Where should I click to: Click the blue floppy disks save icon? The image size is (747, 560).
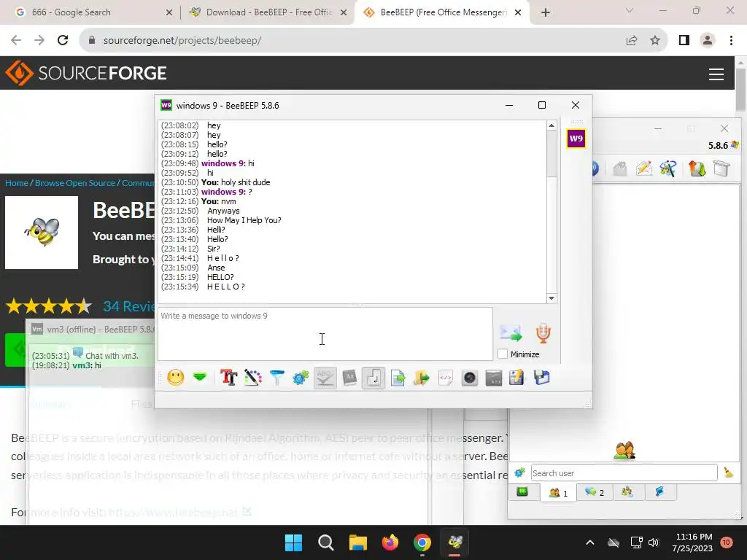click(542, 378)
